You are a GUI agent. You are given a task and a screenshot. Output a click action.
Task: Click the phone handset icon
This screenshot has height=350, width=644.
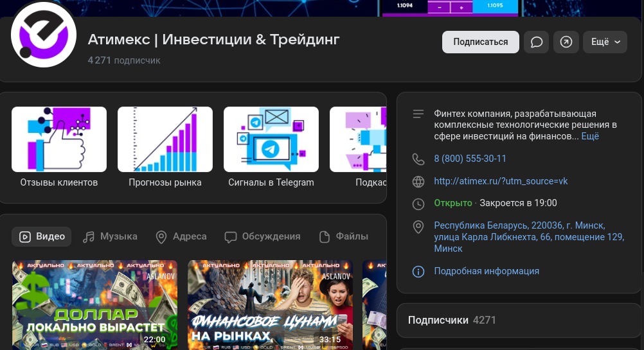coord(418,159)
